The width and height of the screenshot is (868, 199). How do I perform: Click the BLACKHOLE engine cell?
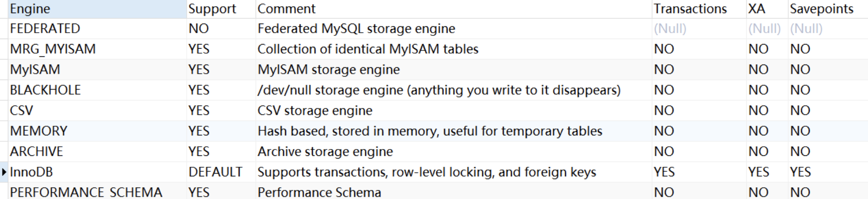[x=97, y=90]
